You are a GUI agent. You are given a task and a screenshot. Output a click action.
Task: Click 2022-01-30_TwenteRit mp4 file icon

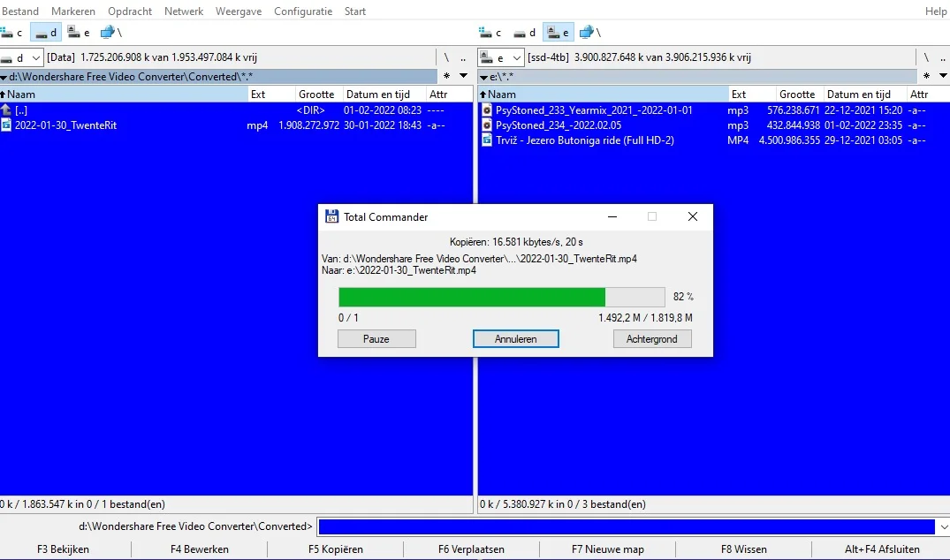point(6,125)
